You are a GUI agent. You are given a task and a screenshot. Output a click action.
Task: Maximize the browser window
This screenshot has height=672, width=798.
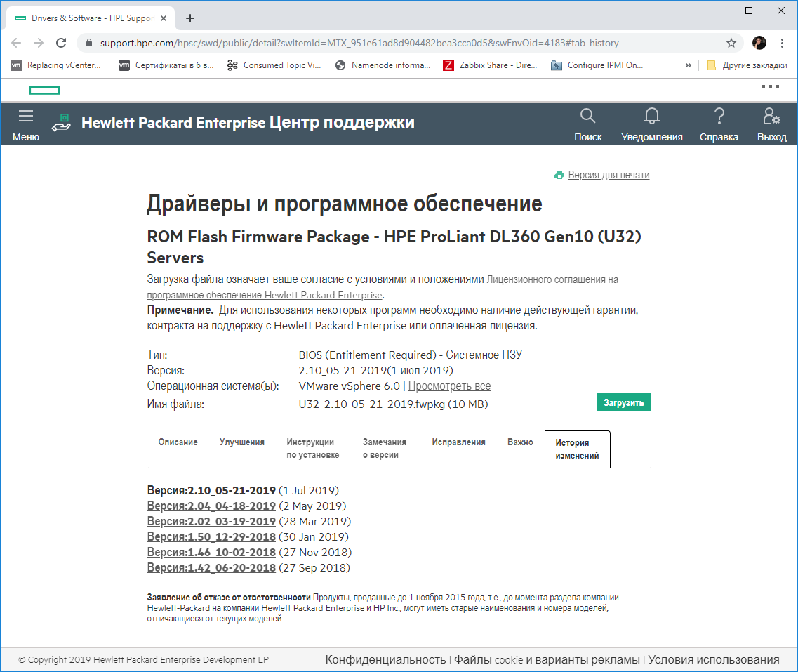pyautogui.click(x=749, y=11)
